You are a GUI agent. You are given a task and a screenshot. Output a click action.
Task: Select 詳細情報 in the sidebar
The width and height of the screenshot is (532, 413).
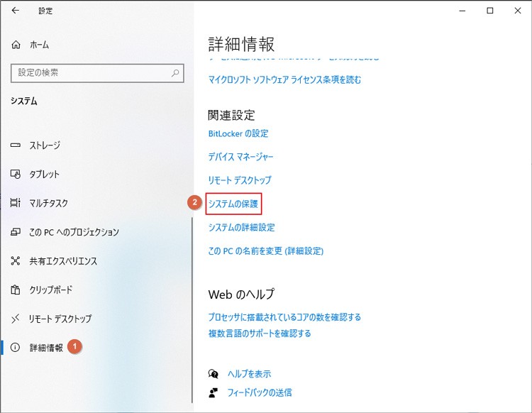pyautogui.click(x=46, y=348)
